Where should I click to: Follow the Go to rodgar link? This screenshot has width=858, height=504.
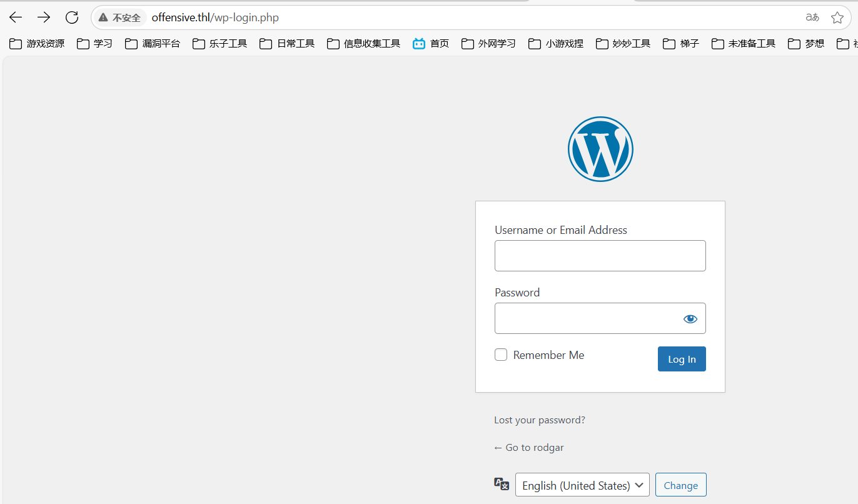click(529, 447)
